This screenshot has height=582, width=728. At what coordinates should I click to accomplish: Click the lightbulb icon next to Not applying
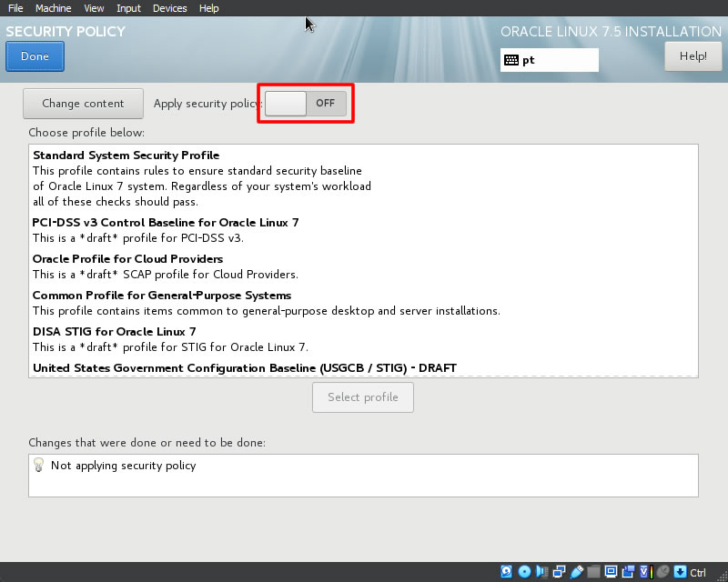38,465
